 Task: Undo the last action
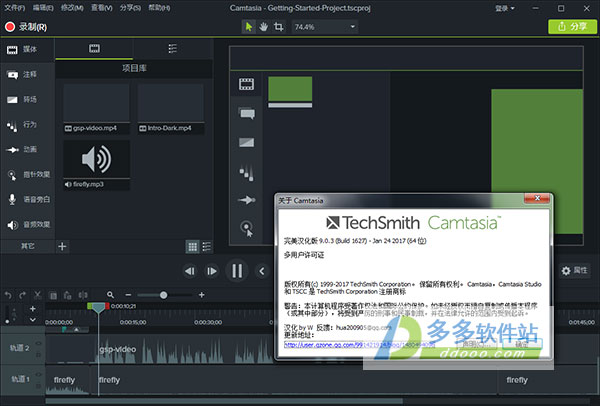coord(8,295)
